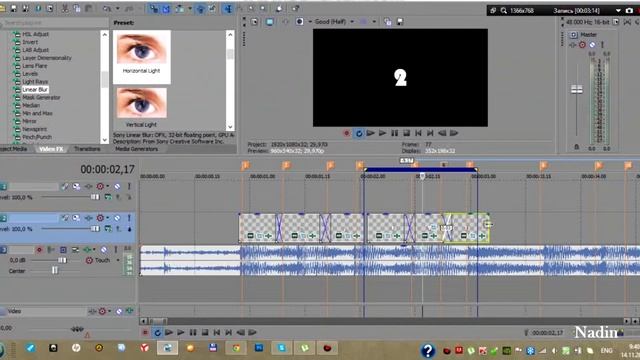Viewport: 640px width, 360px height.
Task: Click Pause button under video preview
Action: [394, 133]
